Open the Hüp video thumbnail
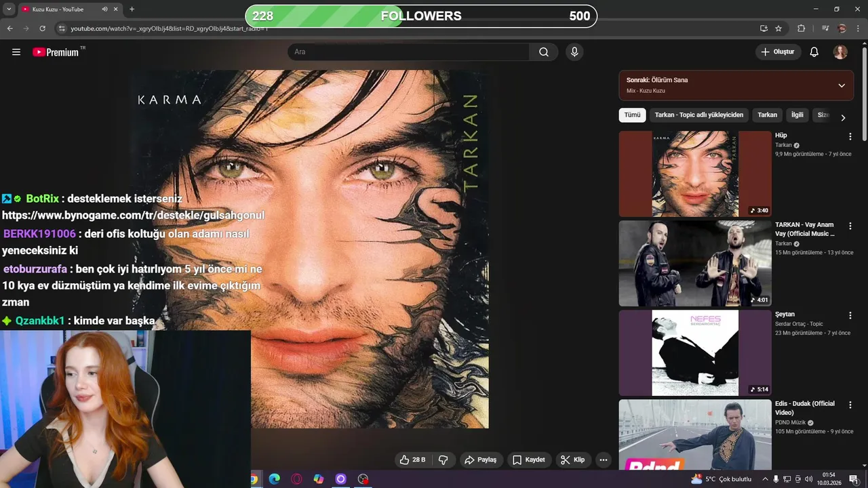The image size is (868, 488). [x=695, y=174]
